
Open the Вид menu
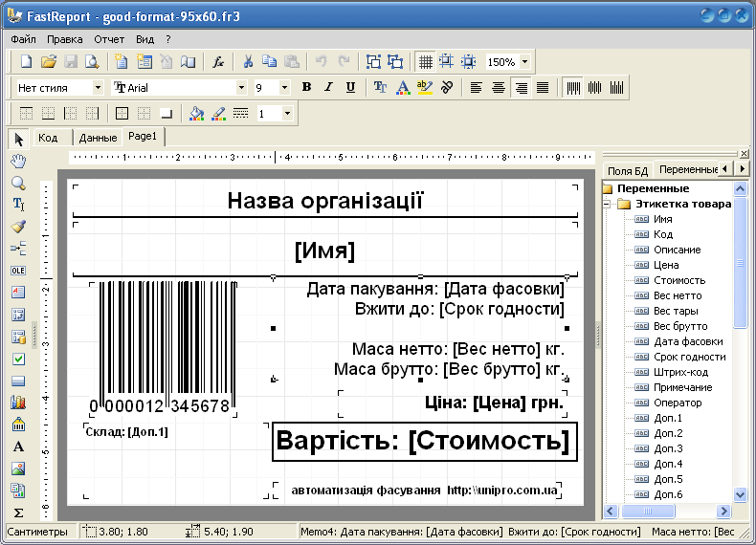[x=145, y=39]
